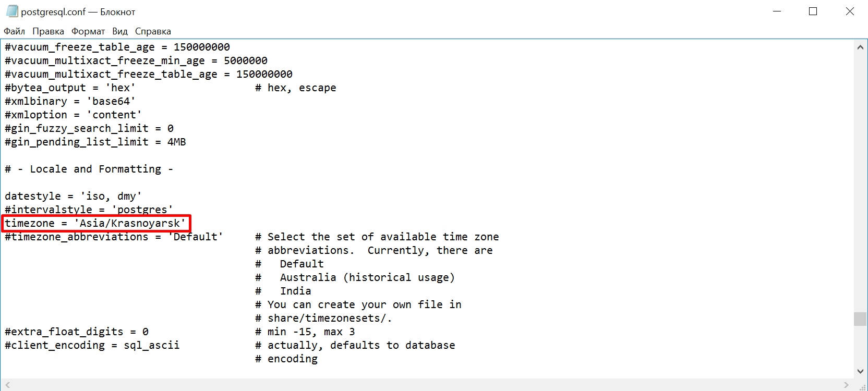Click the window title 'postgresql.conf — Блокнот'
The width and height of the screenshot is (868, 391).
click(78, 11)
